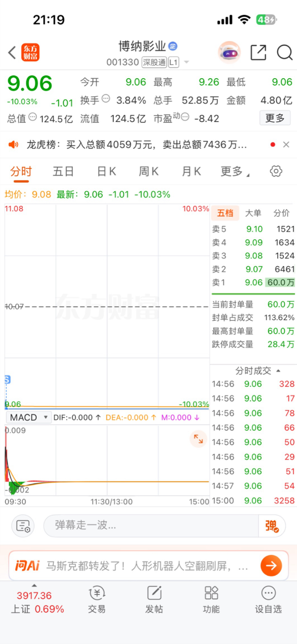This screenshot has height=644, width=297.
Task: Open the MACD indicator dropdown
Action: pyautogui.click(x=29, y=417)
